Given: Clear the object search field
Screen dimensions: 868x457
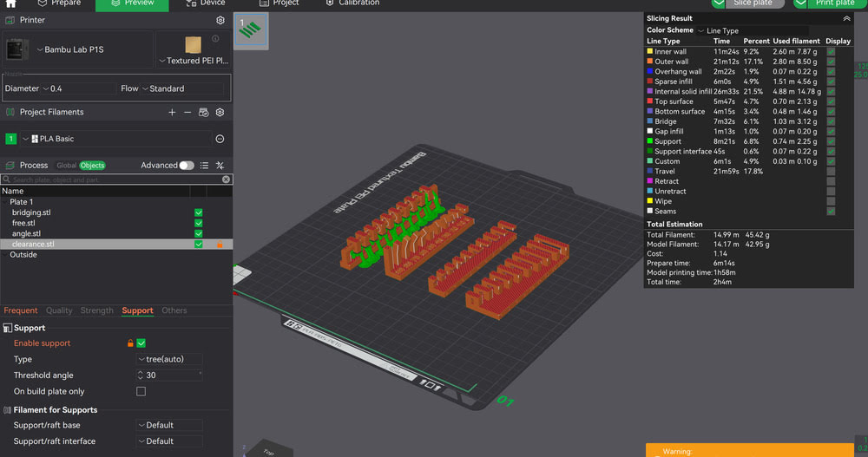Looking at the screenshot, I should [226, 180].
